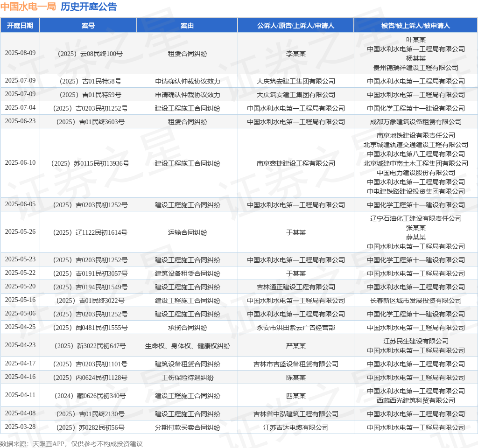
Task: Click defendant 杨某某
Action: (x=416, y=58)
